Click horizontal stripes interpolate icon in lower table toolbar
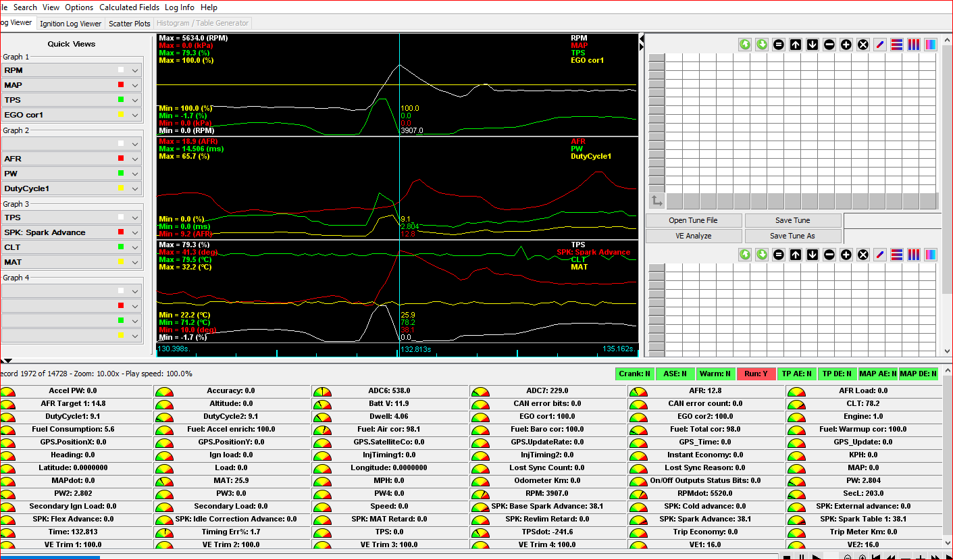953x560 pixels. tap(897, 255)
